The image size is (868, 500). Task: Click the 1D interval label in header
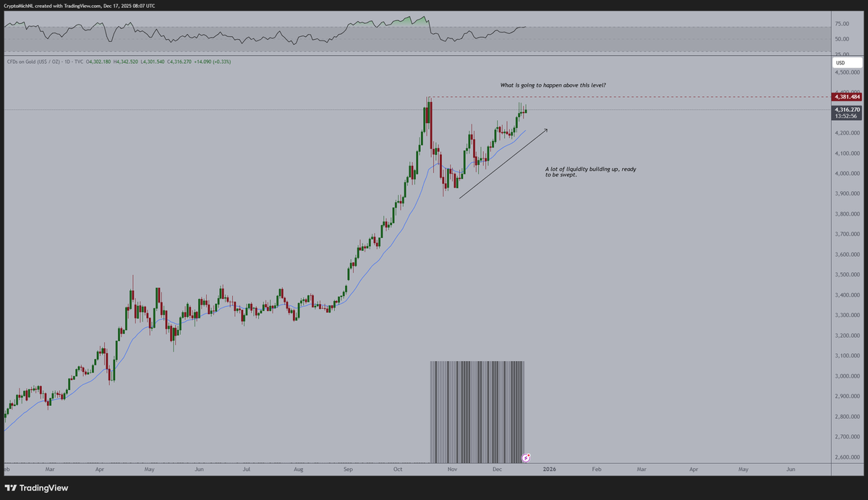point(69,62)
